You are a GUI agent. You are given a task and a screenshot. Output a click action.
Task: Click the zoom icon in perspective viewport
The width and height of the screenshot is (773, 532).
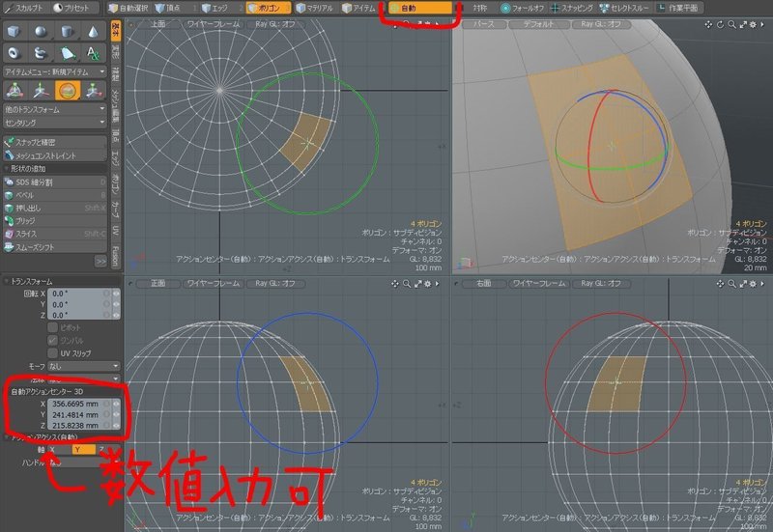[x=731, y=24]
